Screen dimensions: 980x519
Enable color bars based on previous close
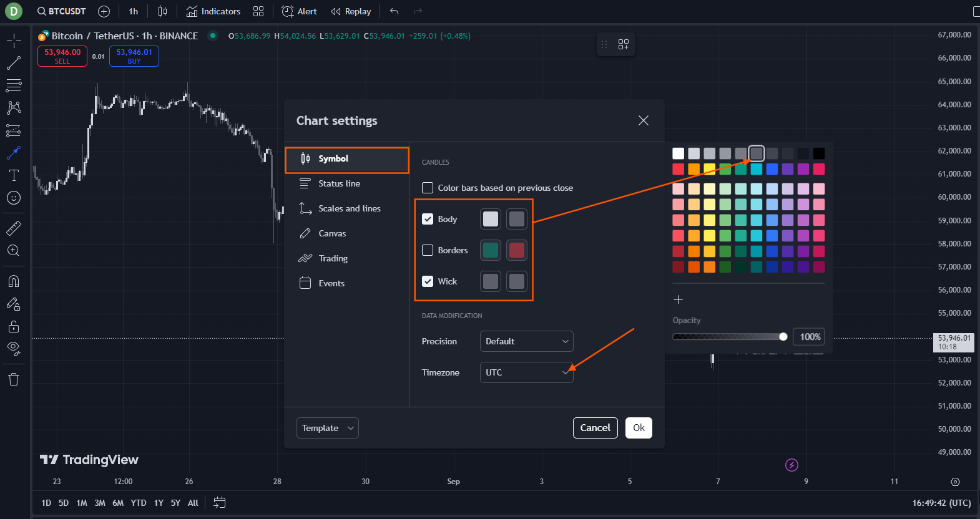point(428,188)
